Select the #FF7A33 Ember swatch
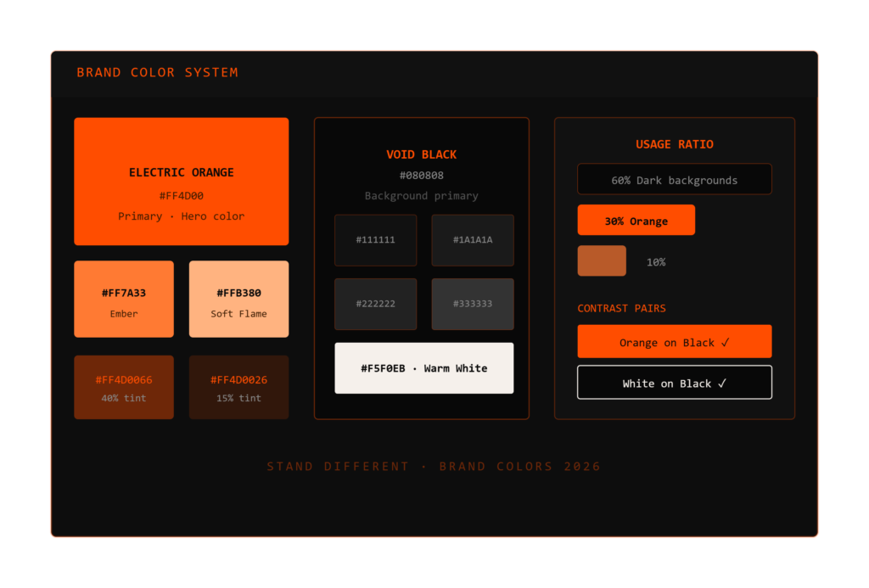The image size is (869, 588). tap(124, 300)
